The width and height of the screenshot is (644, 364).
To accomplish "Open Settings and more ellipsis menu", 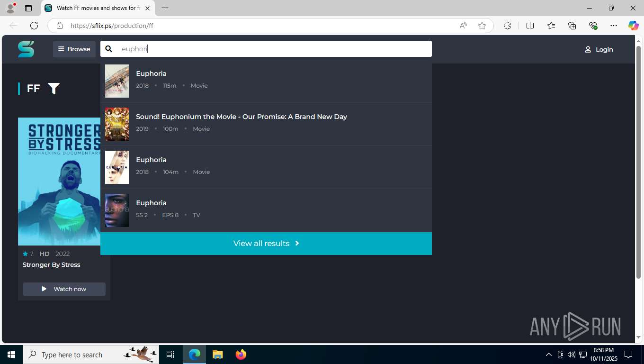I will pyautogui.click(x=614, y=26).
